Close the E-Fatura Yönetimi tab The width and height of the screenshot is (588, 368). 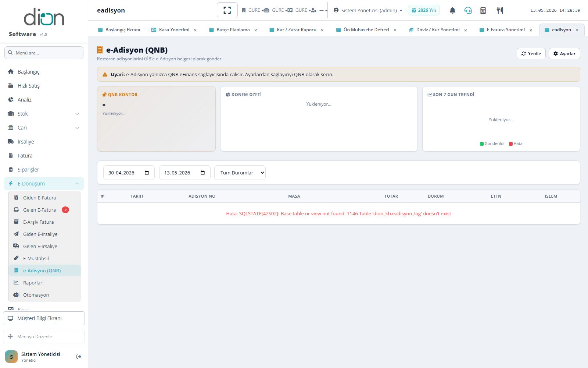click(531, 30)
